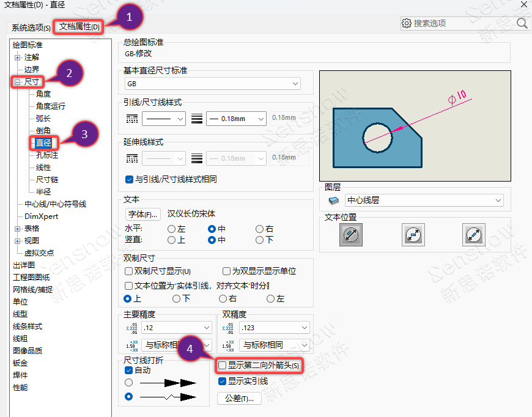The width and height of the screenshot is (532, 417).
Task: Select 孔标注 in the dimension tree
Action: [x=47, y=155]
